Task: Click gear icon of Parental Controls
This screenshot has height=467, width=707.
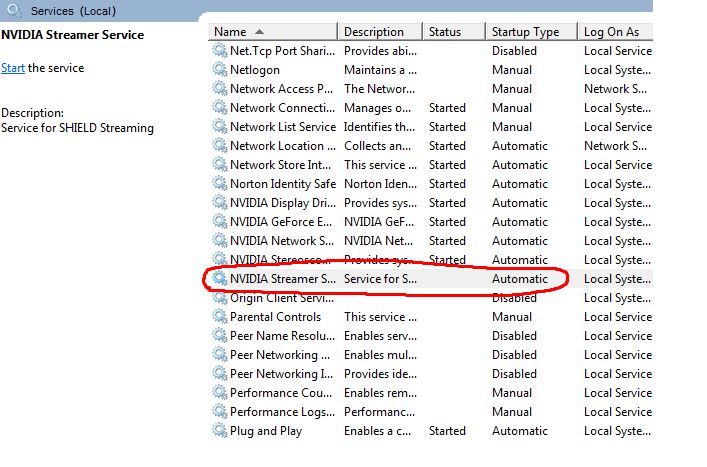Action: (220, 316)
